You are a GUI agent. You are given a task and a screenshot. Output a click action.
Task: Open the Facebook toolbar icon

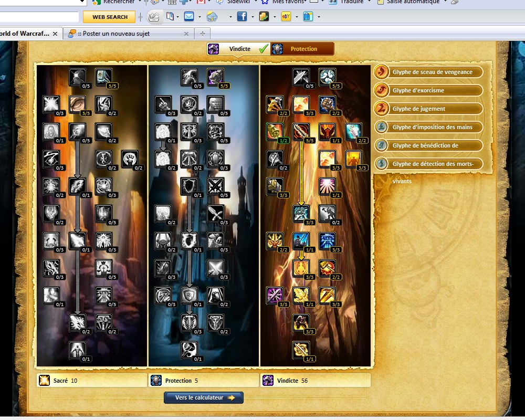[241, 16]
